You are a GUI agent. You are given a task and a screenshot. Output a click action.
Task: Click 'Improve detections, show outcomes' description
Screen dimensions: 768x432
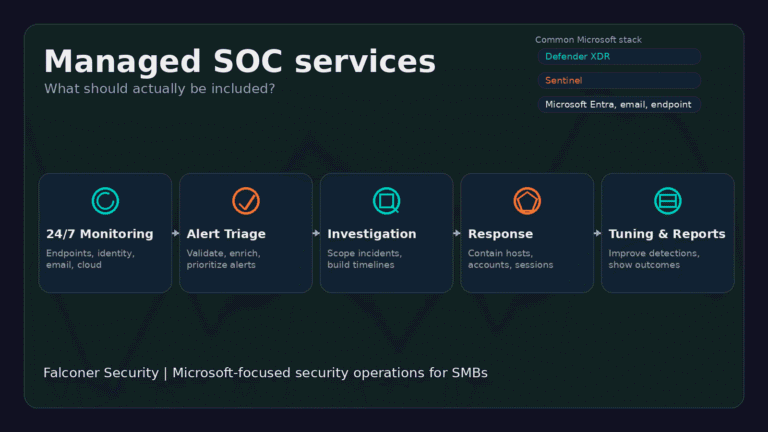654,259
